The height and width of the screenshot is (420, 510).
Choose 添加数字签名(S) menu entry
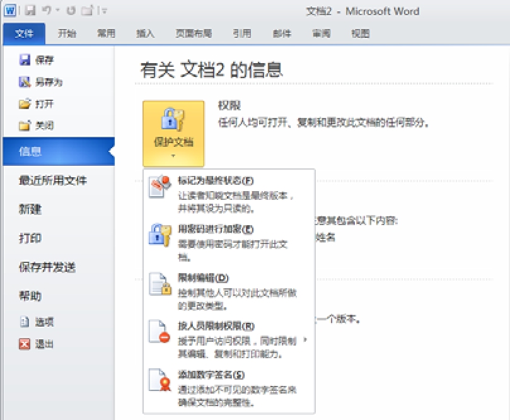(x=229, y=388)
